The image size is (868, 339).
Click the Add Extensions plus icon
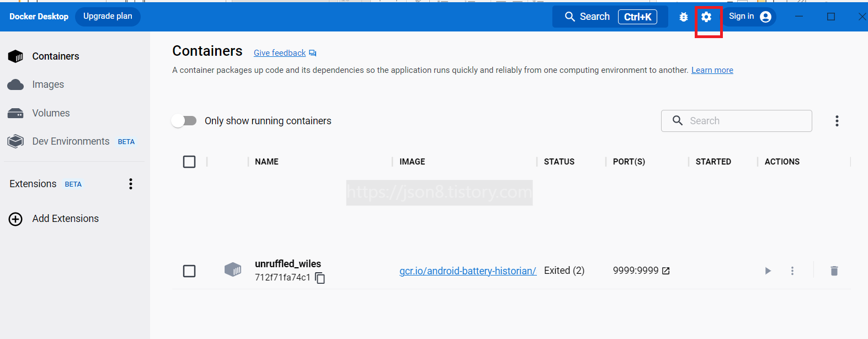coord(15,219)
